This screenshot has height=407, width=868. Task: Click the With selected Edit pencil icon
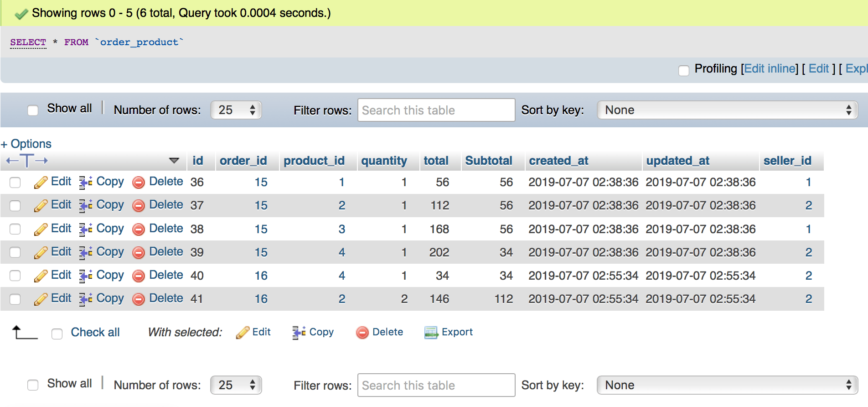click(243, 333)
